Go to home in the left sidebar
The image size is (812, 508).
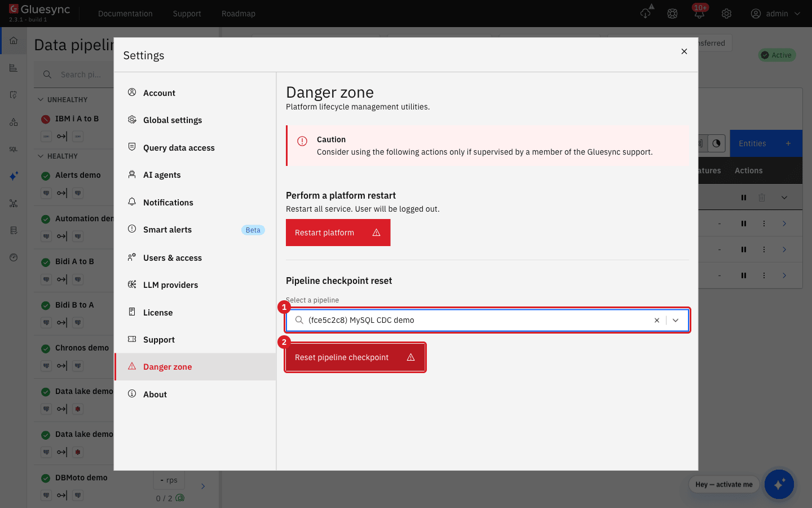pos(14,41)
